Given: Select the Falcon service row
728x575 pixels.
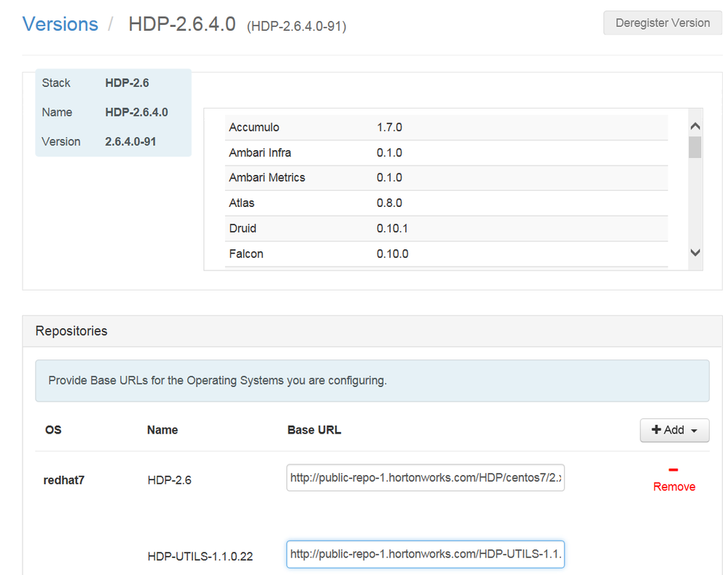Looking at the screenshot, I should tap(446, 254).
